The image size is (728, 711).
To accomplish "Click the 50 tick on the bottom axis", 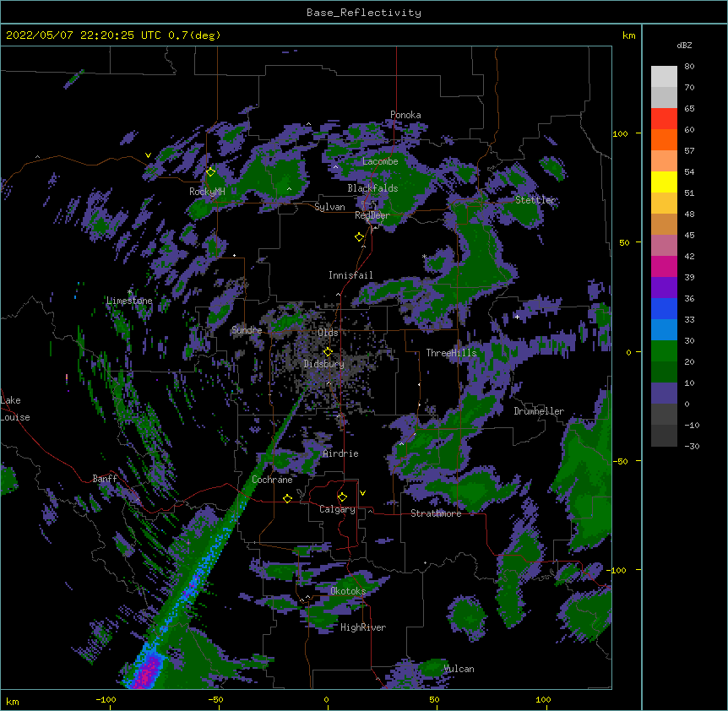I will 435,699.
